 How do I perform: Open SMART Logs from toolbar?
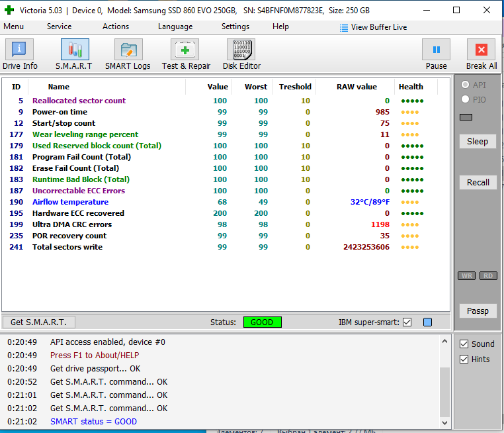point(128,50)
